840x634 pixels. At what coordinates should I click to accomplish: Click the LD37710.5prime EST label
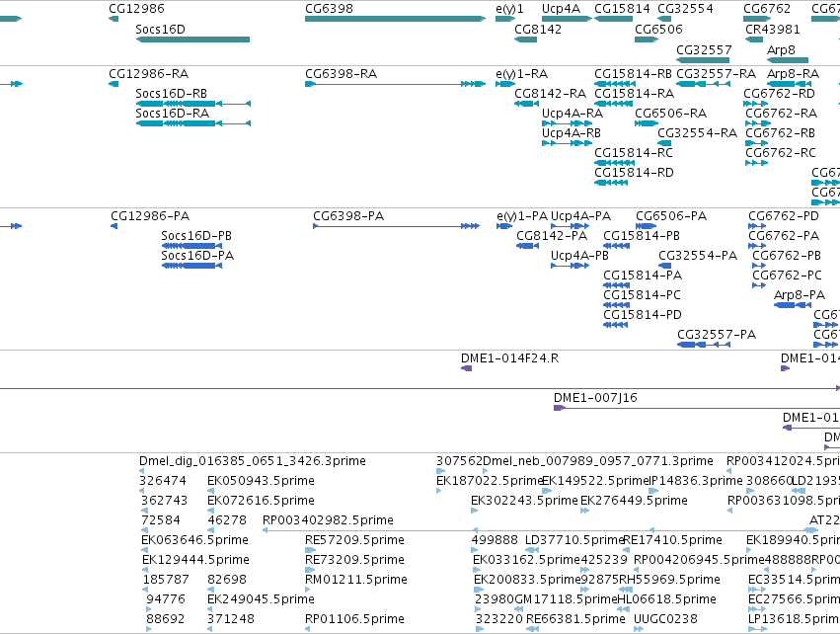pos(574,540)
